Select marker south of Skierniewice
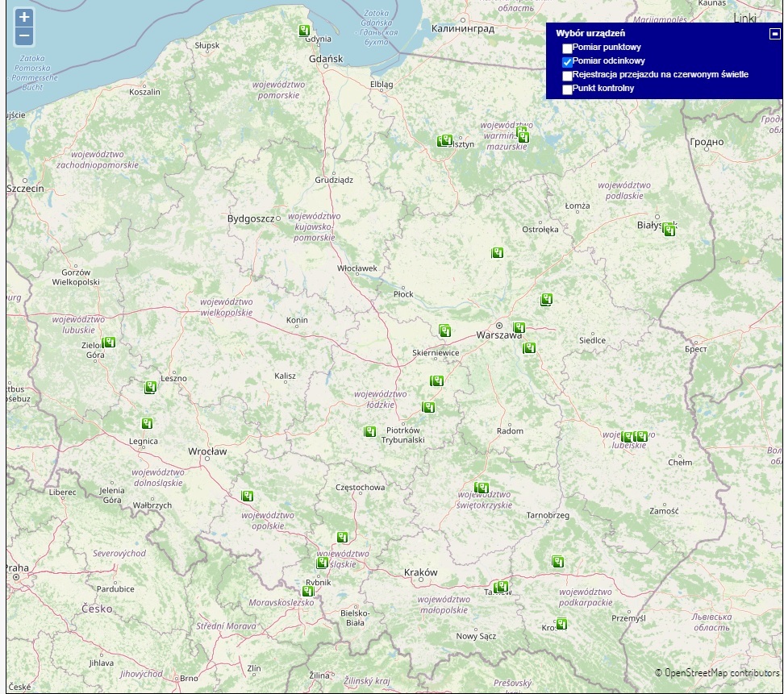This screenshot has width=784, height=694. click(x=436, y=381)
